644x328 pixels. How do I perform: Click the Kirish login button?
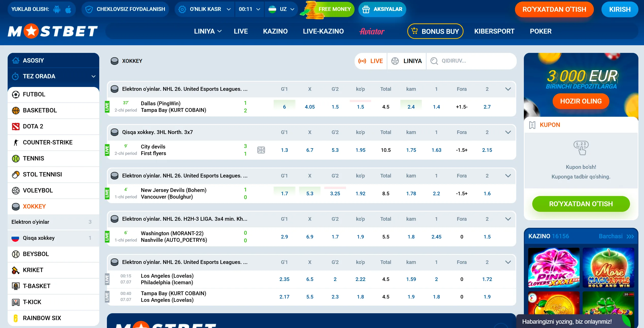click(620, 9)
